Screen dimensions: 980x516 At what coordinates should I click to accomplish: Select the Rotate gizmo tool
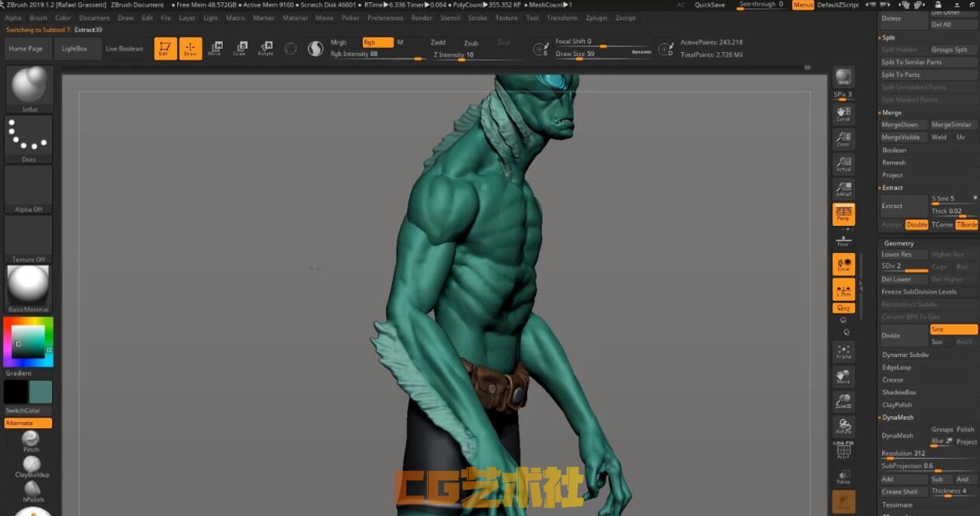click(266, 49)
